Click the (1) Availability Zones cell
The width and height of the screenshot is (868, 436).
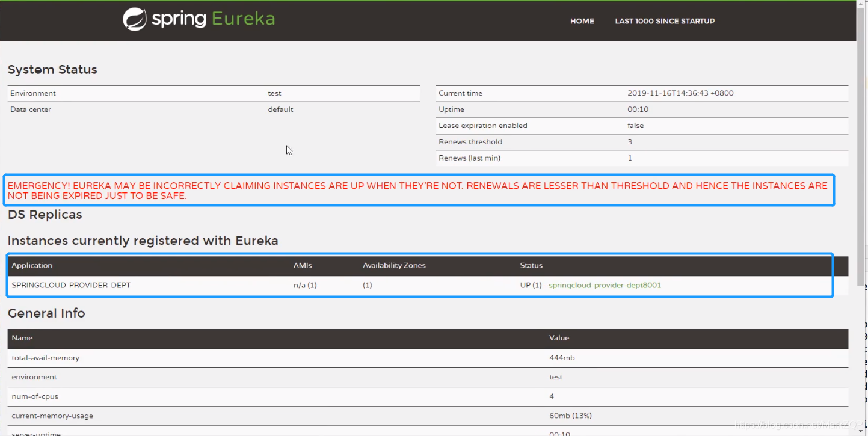(x=368, y=285)
